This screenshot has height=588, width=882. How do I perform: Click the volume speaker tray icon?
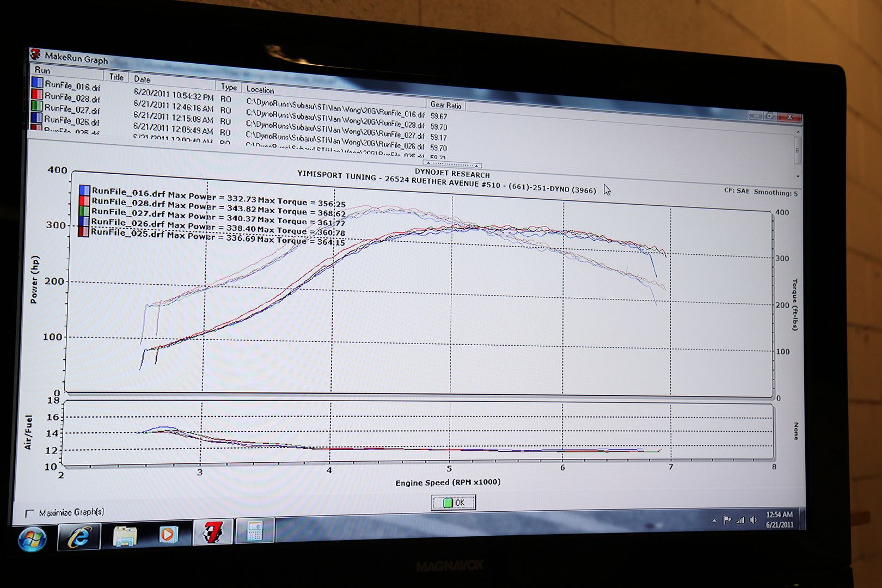tap(754, 520)
